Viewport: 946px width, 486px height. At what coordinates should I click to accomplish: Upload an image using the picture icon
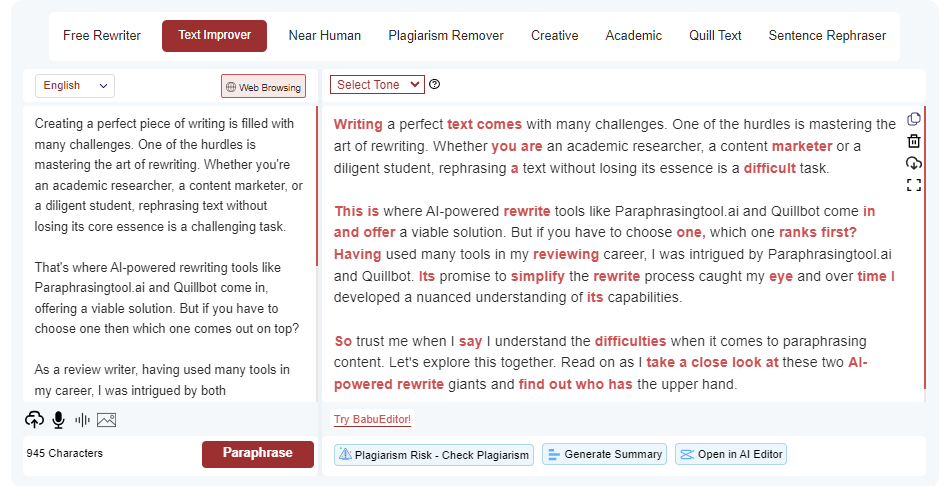pyautogui.click(x=106, y=420)
